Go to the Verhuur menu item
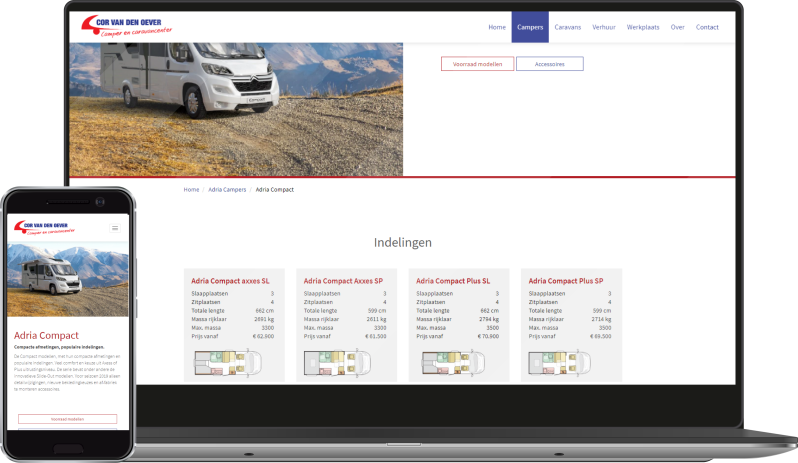 [x=604, y=27]
